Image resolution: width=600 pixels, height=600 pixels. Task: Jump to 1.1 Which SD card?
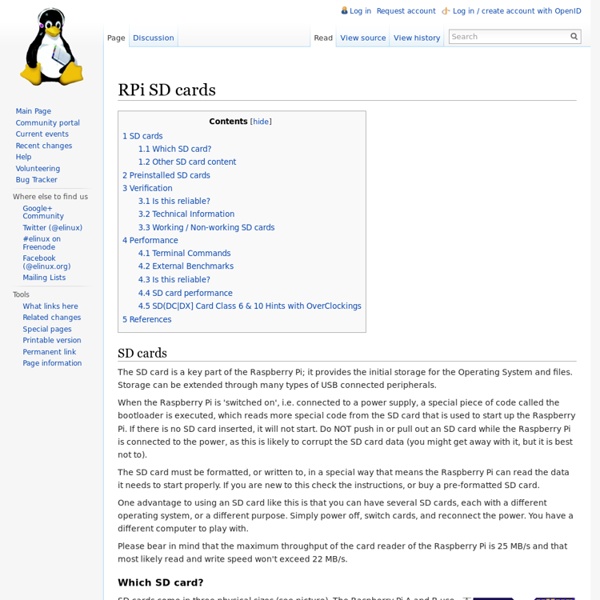coord(174,149)
